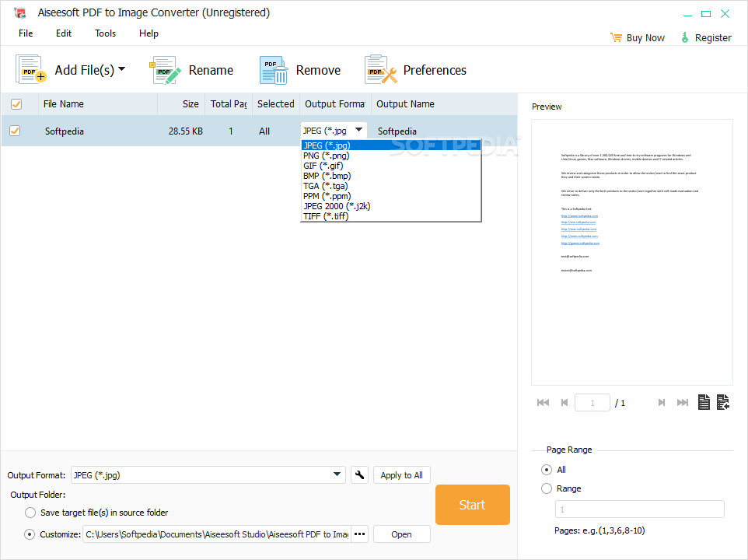
Task: Choose PNG (*.png) from the list
Action: click(391, 156)
